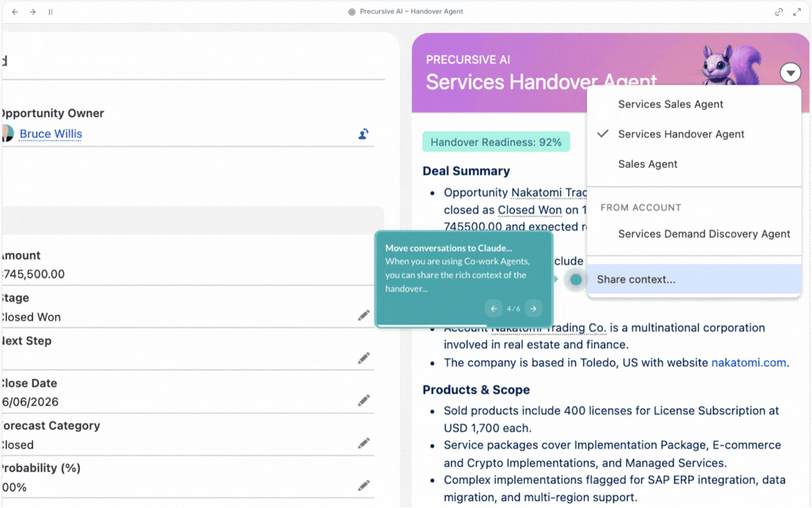
Task: Click the Precursive AI ~ Handover Agent title
Action: 411,11
